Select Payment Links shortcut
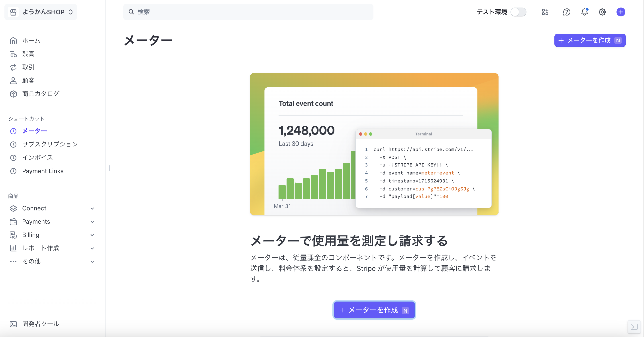The width and height of the screenshot is (644, 337). point(43,171)
